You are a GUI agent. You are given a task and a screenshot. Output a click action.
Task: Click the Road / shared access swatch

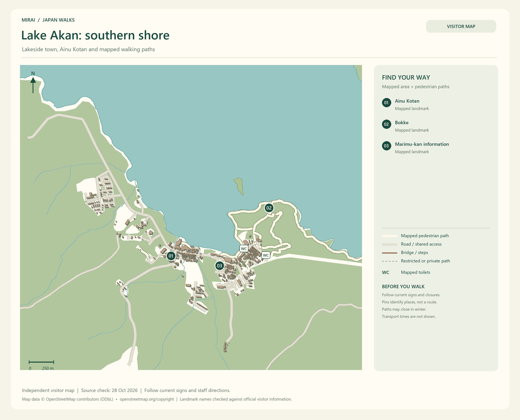tap(389, 244)
